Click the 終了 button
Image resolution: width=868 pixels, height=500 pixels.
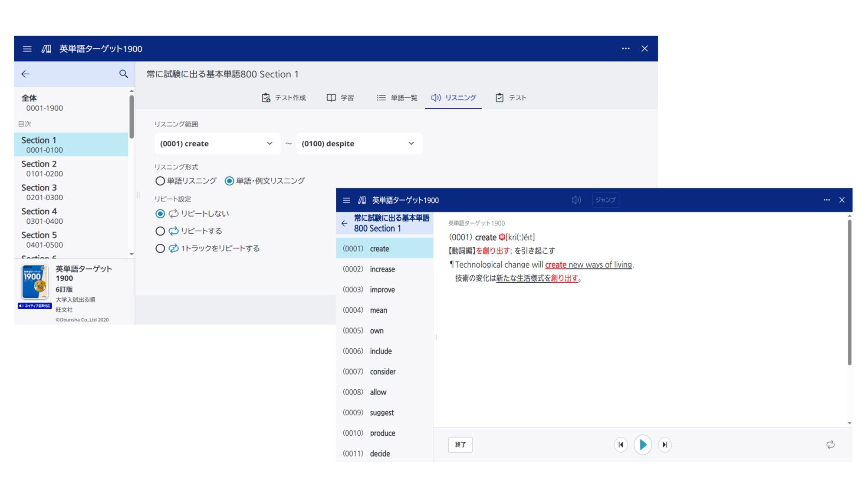pyautogui.click(x=460, y=444)
